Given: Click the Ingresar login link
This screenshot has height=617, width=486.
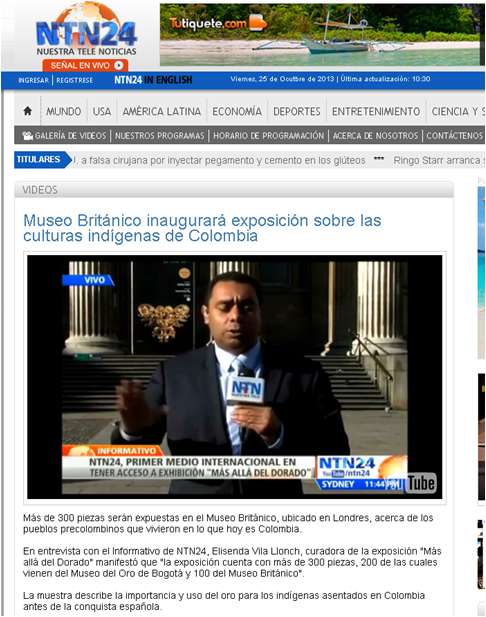Looking at the screenshot, I should tap(33, 80).
